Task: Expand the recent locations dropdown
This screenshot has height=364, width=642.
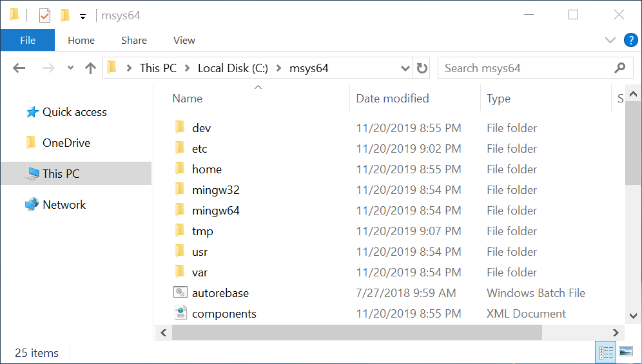Action: click(71, 68)
